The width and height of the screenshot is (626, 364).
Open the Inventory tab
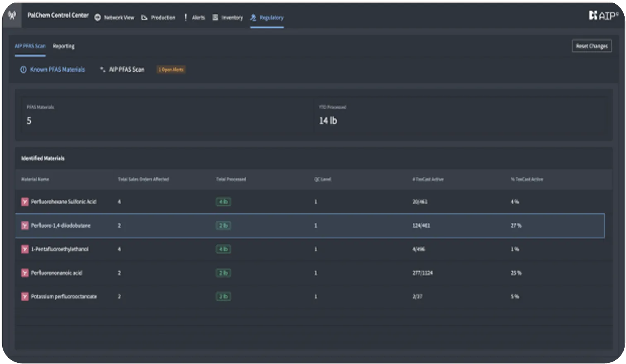228,18
